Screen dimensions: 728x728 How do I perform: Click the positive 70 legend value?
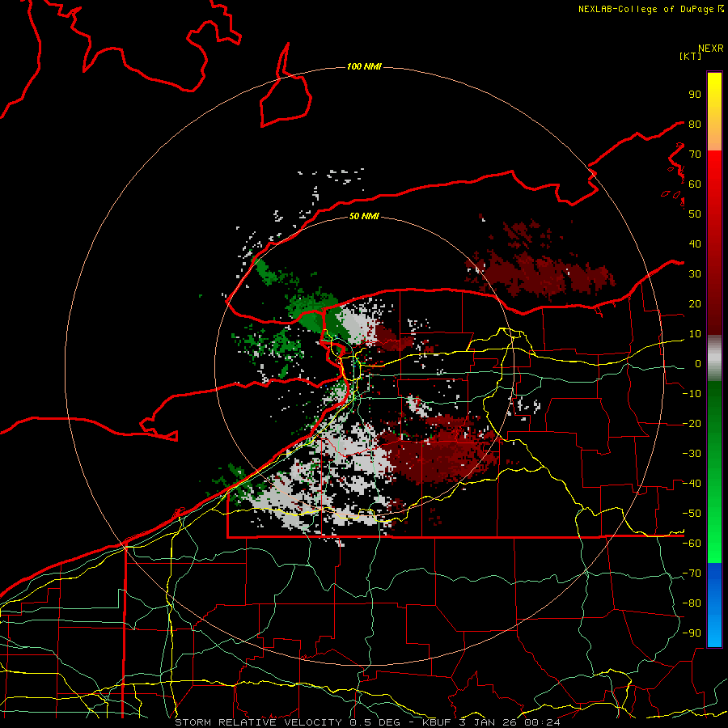(x=695, y=154)
